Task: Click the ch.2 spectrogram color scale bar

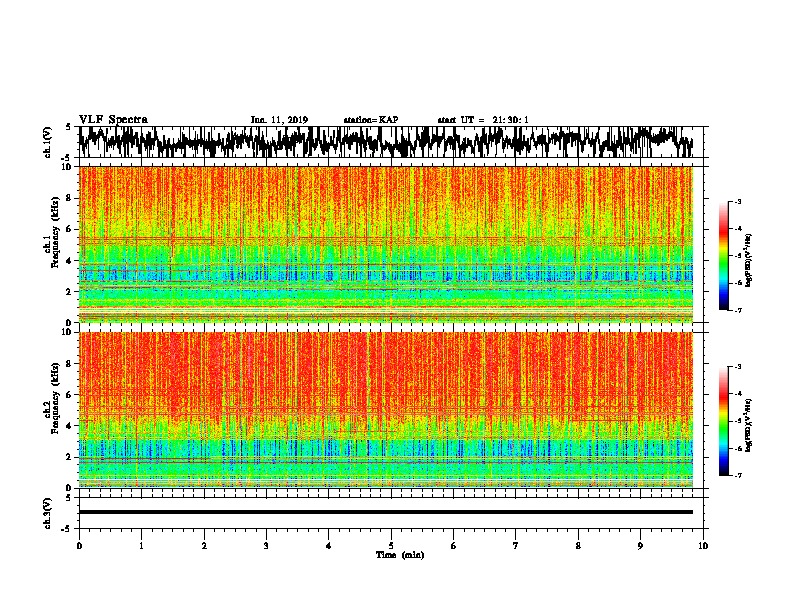Action: tap(724, 421)
